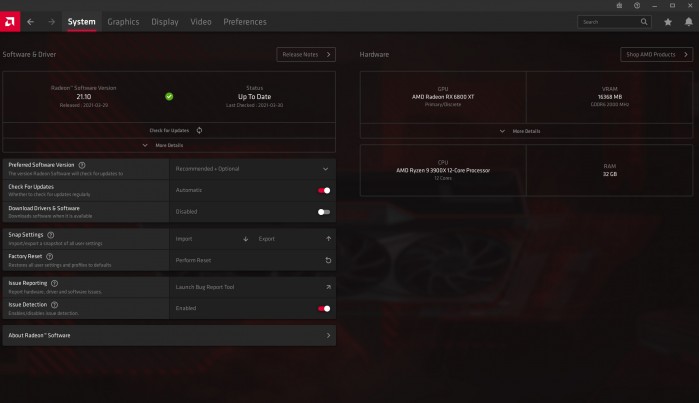Disable automatic Check For Updates toggle

coord(324,190)
